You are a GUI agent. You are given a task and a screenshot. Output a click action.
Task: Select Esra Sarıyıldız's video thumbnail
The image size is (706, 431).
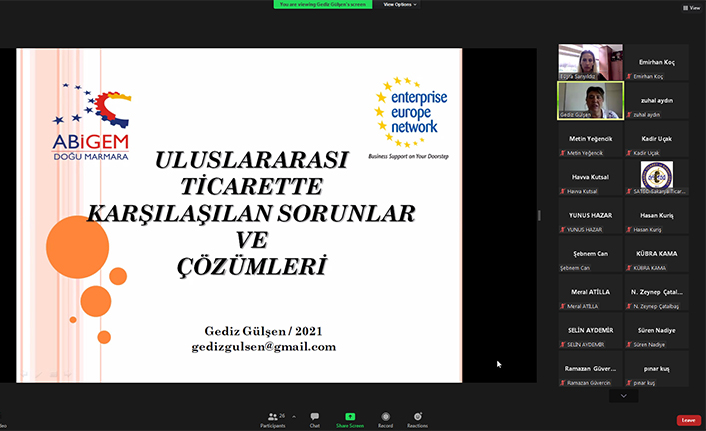coord(591,62)
